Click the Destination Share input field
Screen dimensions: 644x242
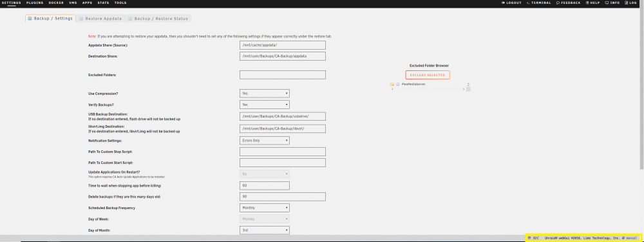283,56
